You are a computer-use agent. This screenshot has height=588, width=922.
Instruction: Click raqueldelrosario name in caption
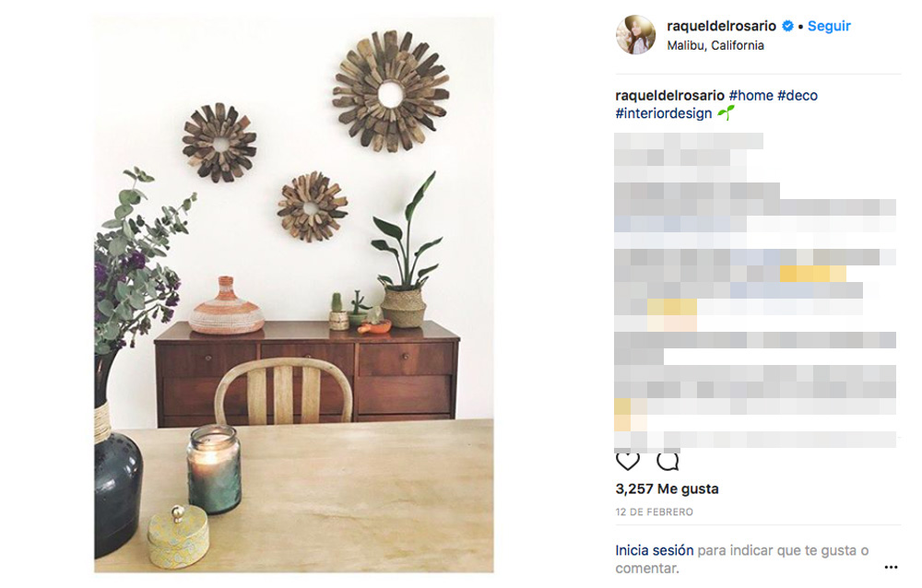[x=669, y=95]
